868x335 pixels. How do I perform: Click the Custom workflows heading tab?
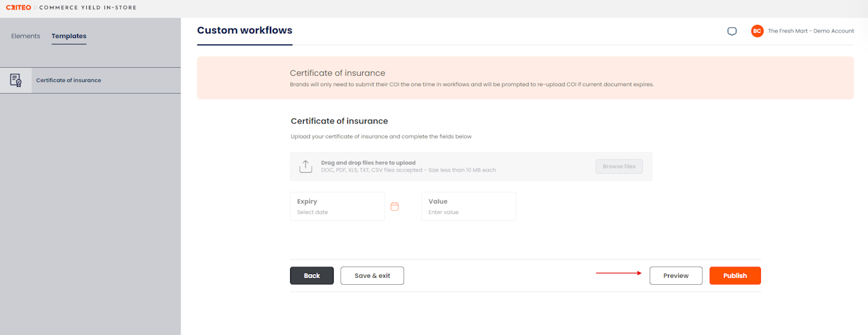click(x=244, y=31)
